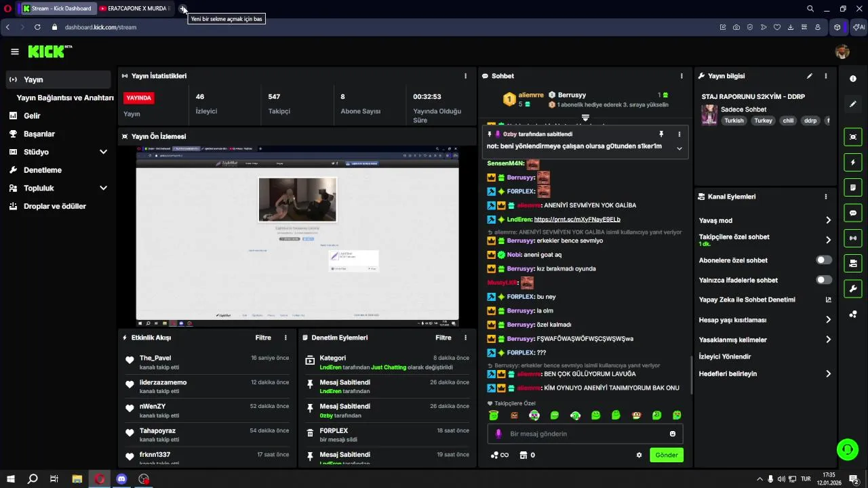Open the green support headset button
The height and width of the screenshot is (488, 868).
[847, 449]
